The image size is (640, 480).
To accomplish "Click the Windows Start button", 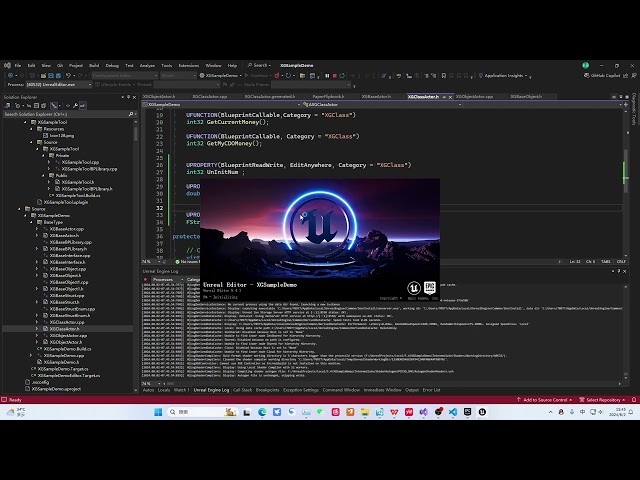I will [158, 412].
